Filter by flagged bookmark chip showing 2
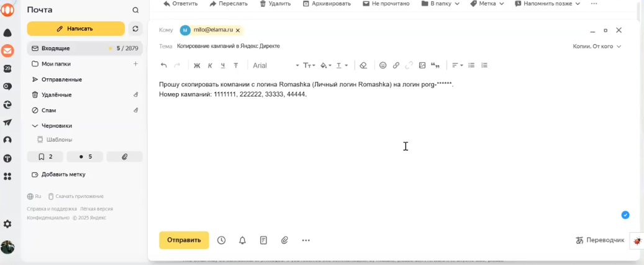 click(45, 156)
